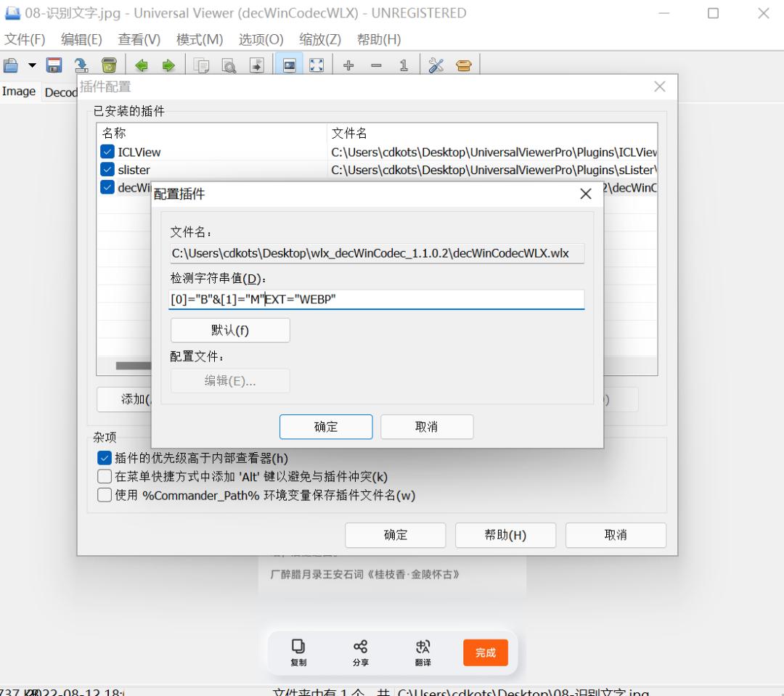The height and width of the screenshot is (696, 784).
Task: Uncheck the decWinCodec plugin checkbox
Action: pos(107,187)
